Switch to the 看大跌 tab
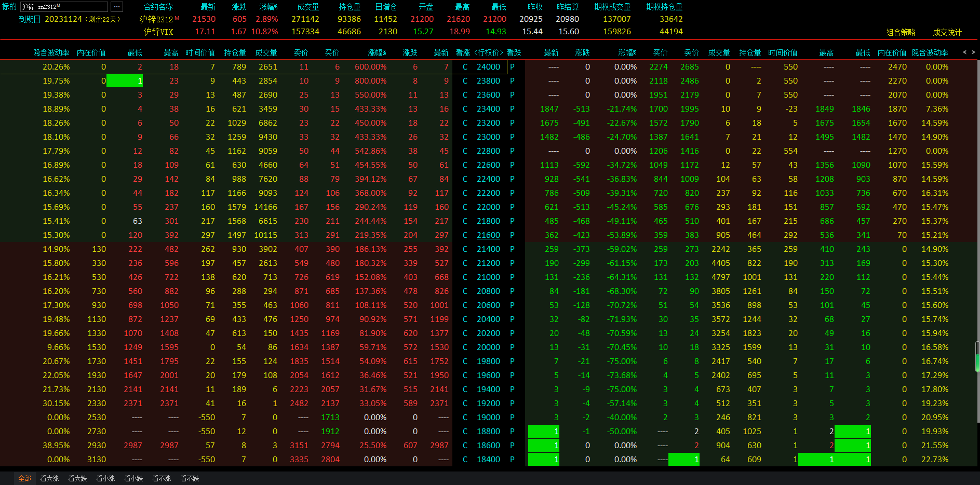 [x=77, y=478]
